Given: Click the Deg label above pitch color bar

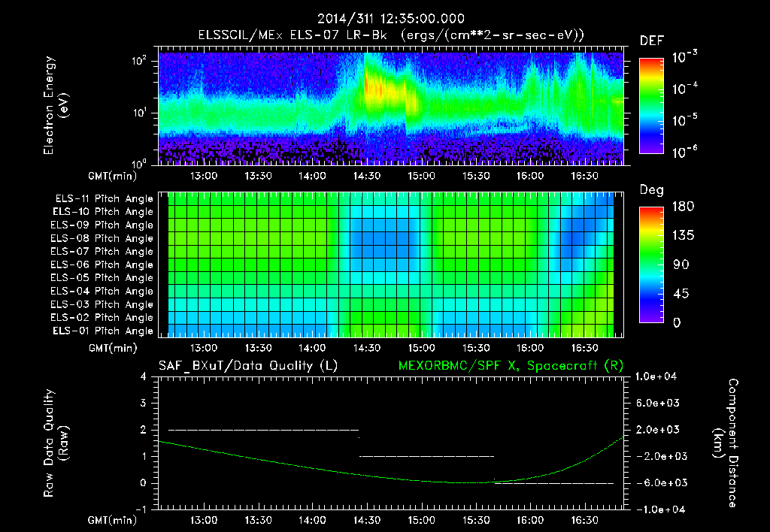Looking at the screenshot, I should click(652, 190).
